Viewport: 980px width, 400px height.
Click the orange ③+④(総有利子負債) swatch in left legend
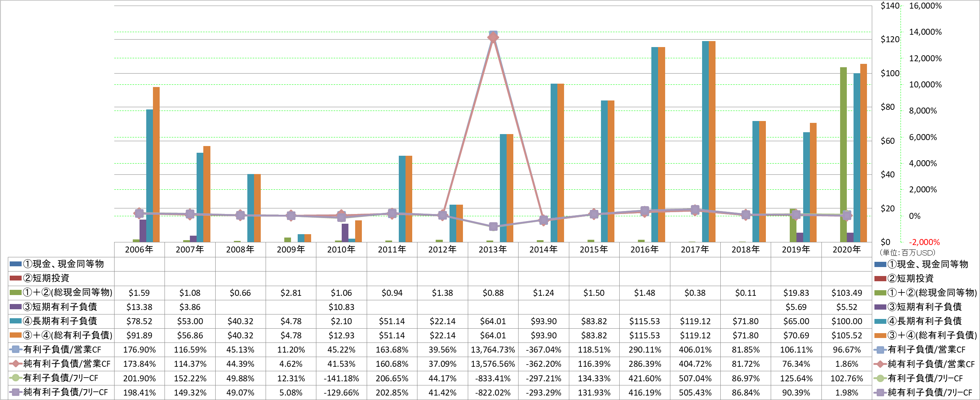coord(16,335)
